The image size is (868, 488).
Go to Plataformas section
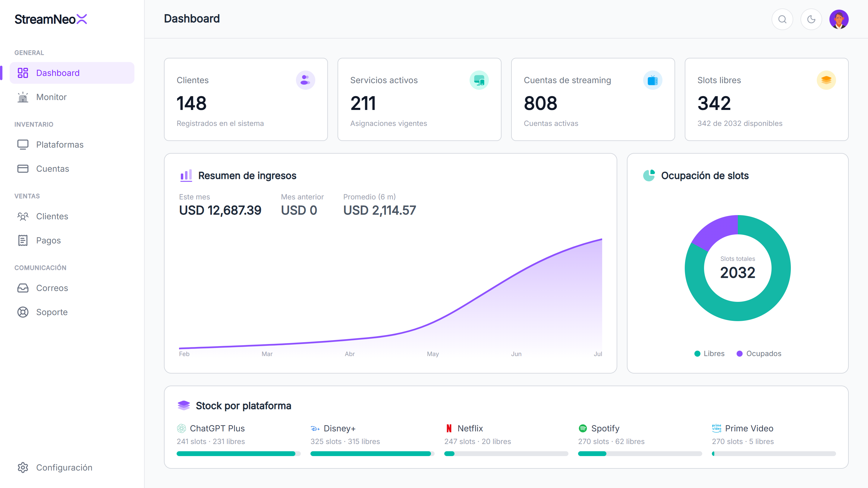72,145
